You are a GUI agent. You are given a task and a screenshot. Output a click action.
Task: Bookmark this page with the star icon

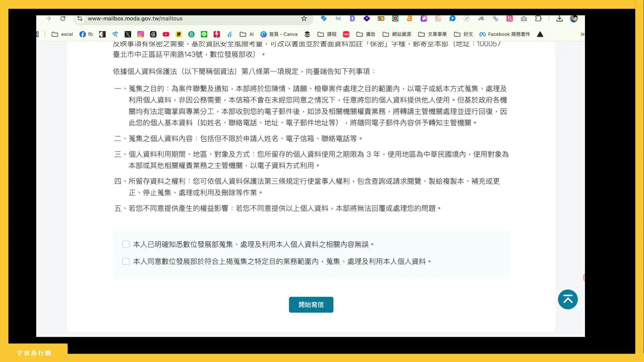[x=304, y=19]
